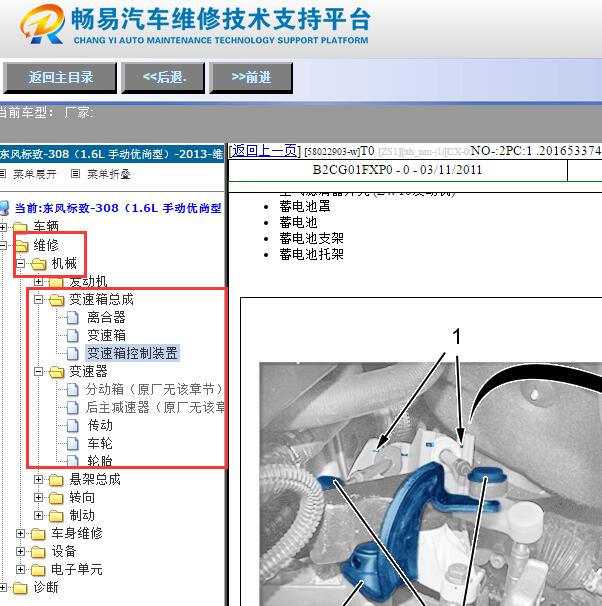602x606 pixels.
Task: Expand the 车辆 tree node
Action: click(x=3, y=227)
